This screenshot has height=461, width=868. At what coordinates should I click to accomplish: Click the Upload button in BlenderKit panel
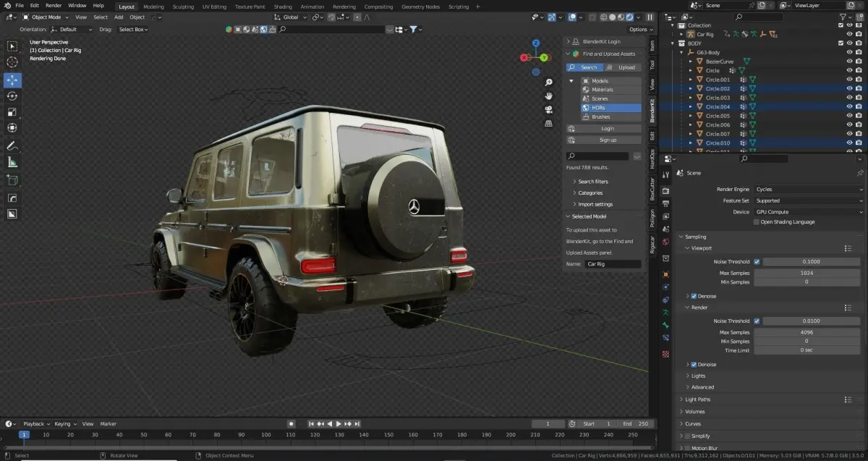623,67
